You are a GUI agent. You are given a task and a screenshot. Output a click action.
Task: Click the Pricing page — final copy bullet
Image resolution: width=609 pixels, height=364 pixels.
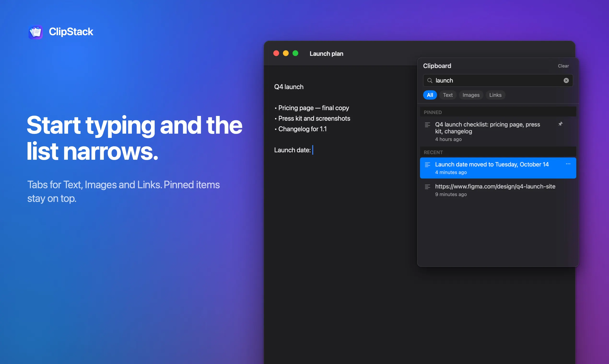[312, 108]
